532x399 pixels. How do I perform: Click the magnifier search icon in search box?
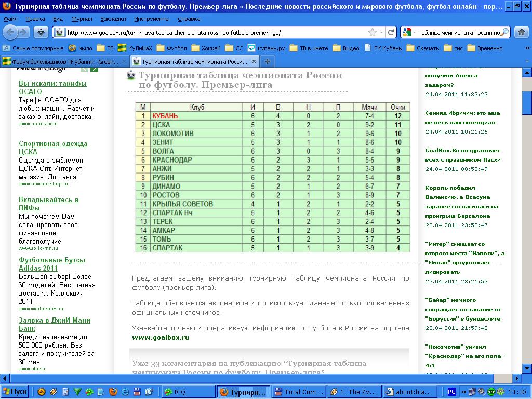tap(505, 33)
